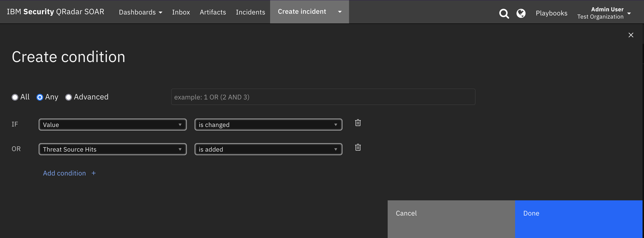The image size is (644, 238).
Task: Click the plus icon beside Add condition
Action: point(93,173)
